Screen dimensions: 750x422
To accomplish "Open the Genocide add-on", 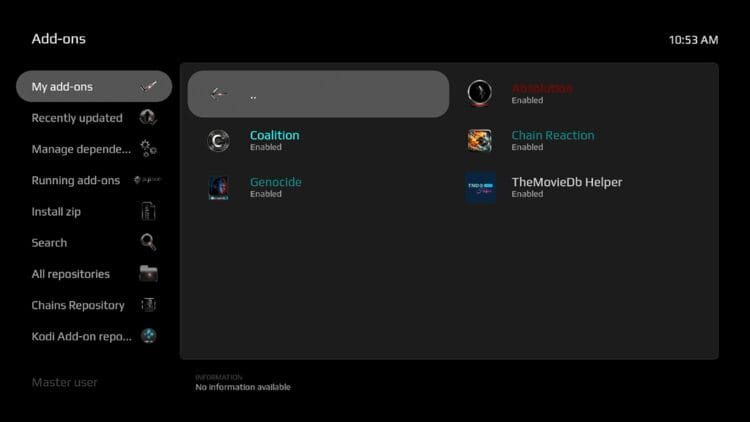I will pos(318,188).
